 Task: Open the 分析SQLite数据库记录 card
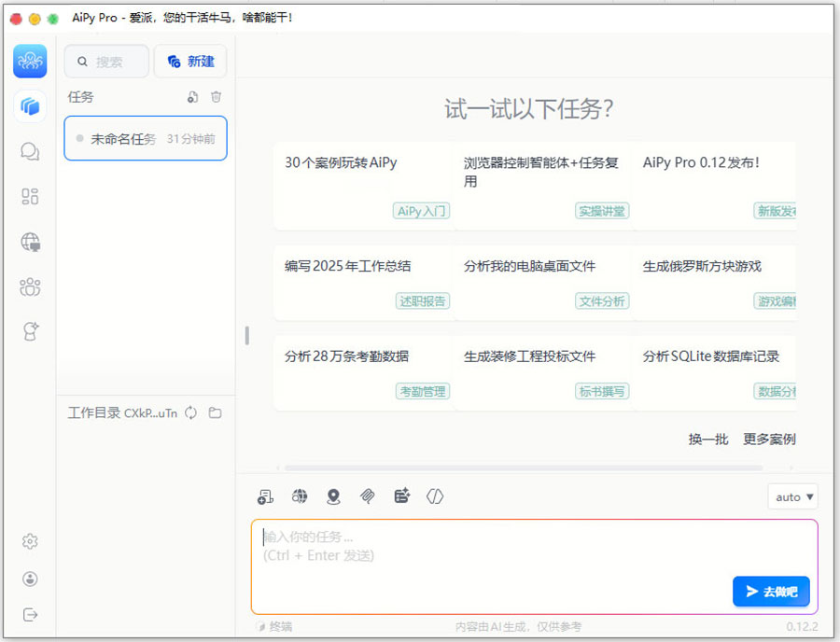[x=715, y=373]
